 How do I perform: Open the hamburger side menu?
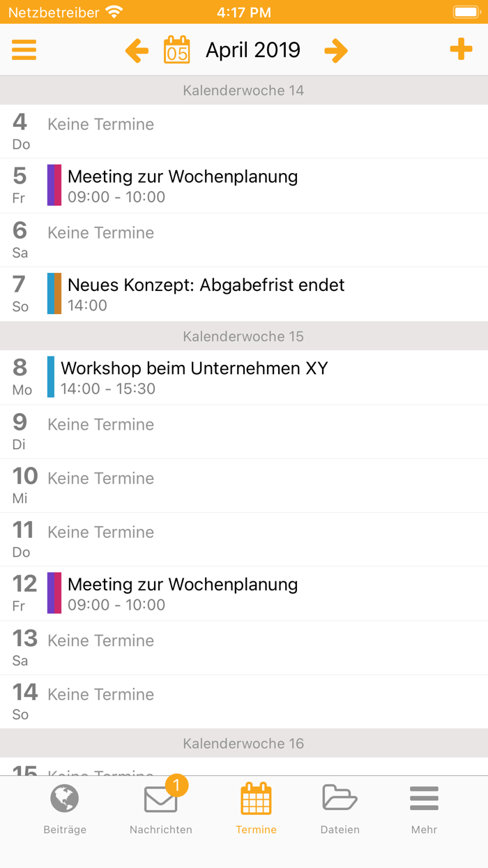pos(24,50)
